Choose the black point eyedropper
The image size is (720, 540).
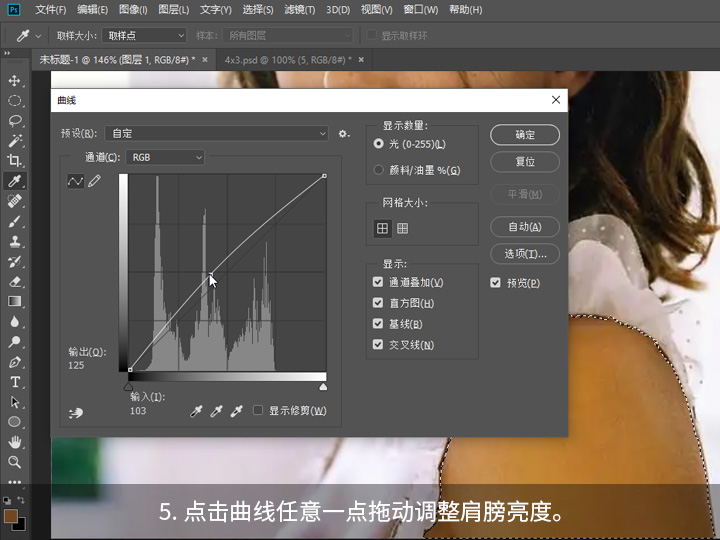[x=196, y=411]
